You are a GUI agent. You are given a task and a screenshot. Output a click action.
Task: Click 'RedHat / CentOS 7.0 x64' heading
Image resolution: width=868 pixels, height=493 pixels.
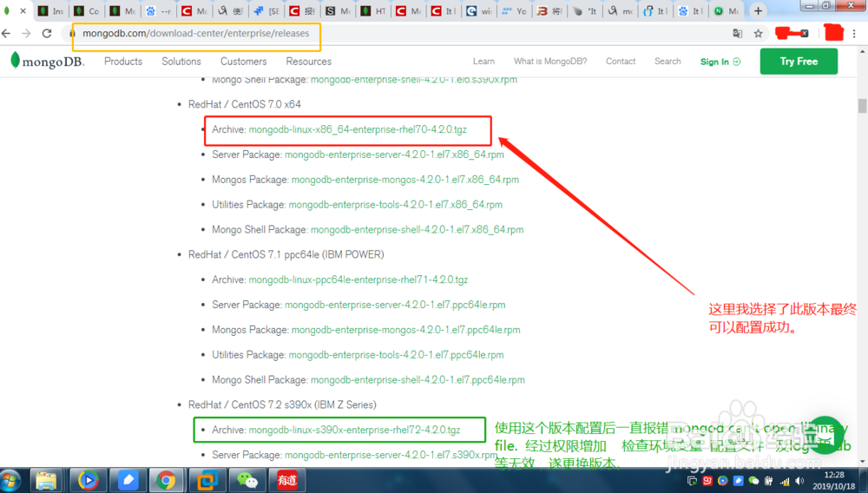pyautogui.click(x=245, y=104)
